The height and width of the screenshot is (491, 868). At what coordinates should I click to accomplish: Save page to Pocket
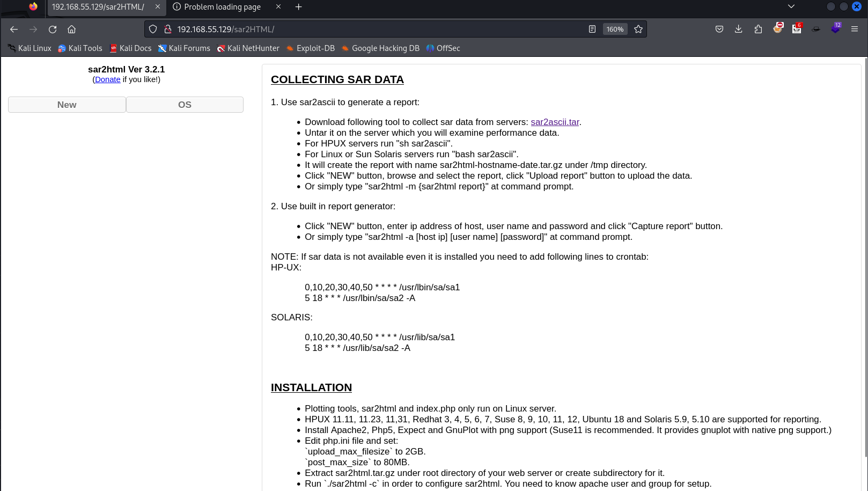[719, 29]
